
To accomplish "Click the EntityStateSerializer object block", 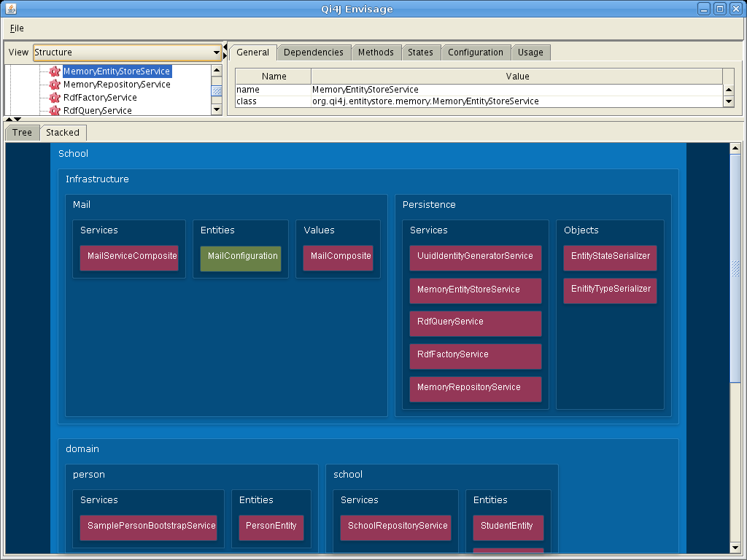I will (x=610, y=257).
